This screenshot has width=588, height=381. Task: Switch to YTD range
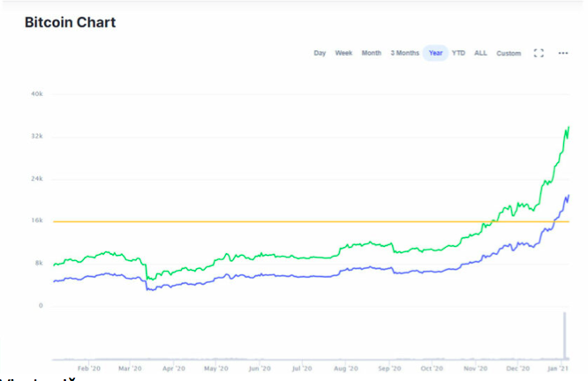(458, 53)
